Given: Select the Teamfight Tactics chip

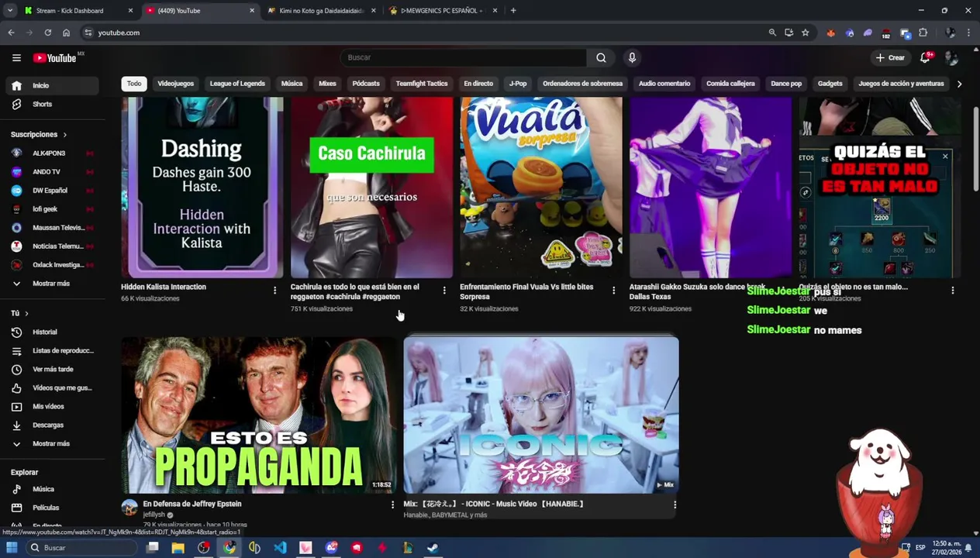Looking at the screenshot, I should click(422, 84).
